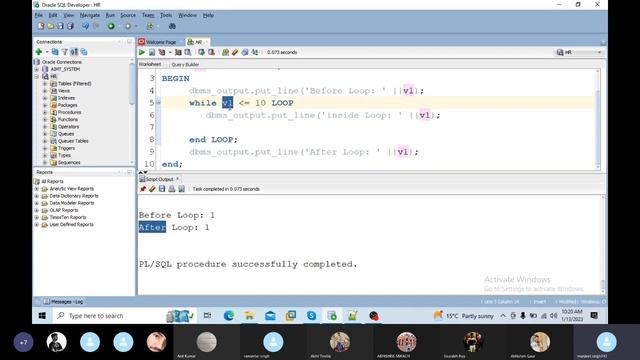Expand the Packages node
Image resolution: width=640 pixels, height=360 pixels.
[45, 105]
